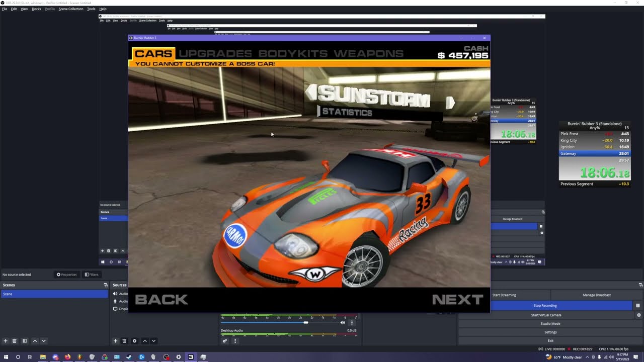Move scene up with the Scenes up arrow

point(35,341)
